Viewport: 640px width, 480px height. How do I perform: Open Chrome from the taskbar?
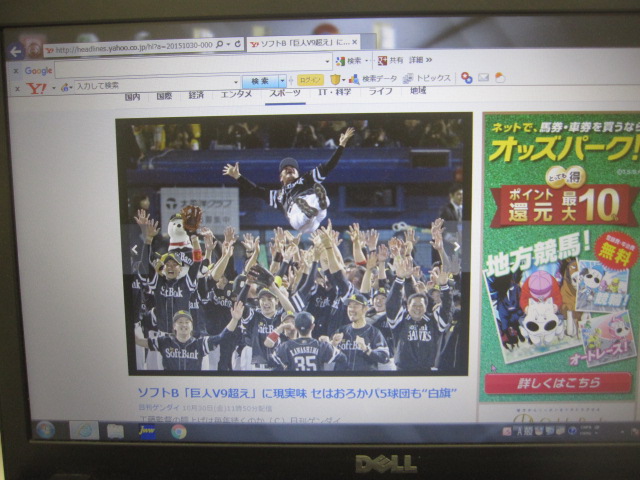pos(179,431)
